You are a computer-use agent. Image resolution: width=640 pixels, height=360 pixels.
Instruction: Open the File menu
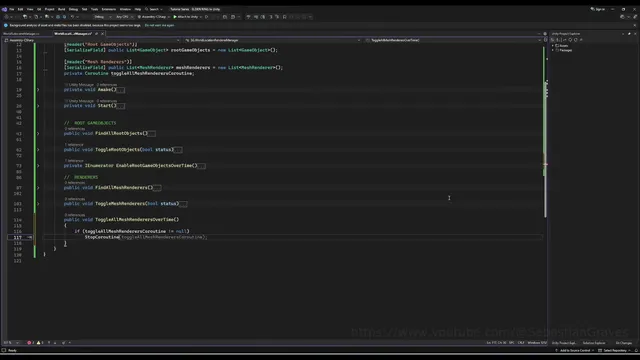click(11, 9)
